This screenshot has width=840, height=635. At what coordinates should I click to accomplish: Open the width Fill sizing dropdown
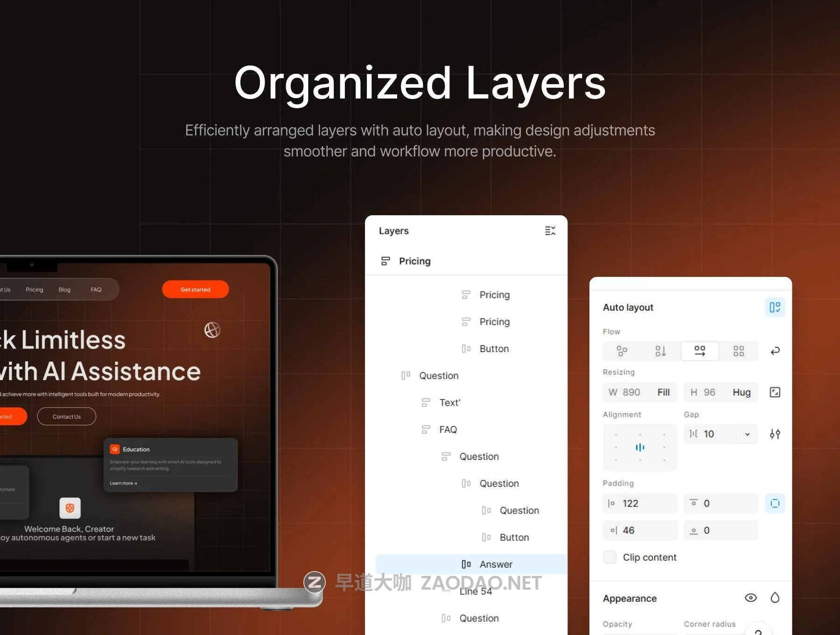663,392
